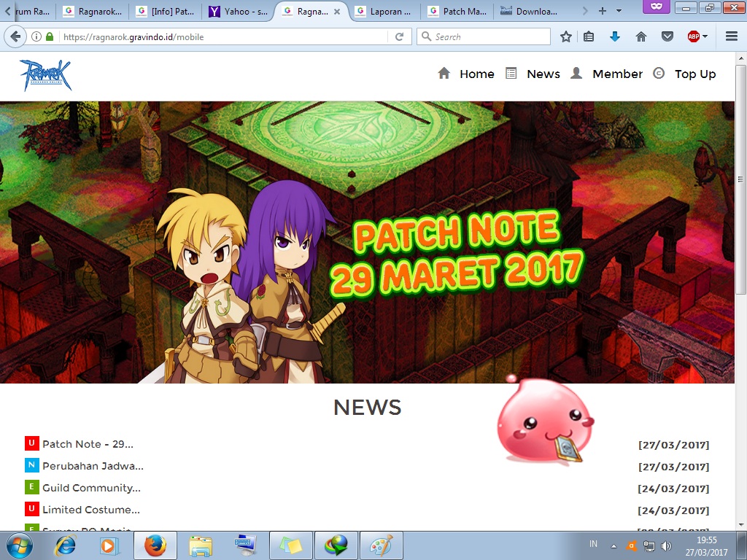
Task: Open the Top Up page link
Action: click(695, 74)
